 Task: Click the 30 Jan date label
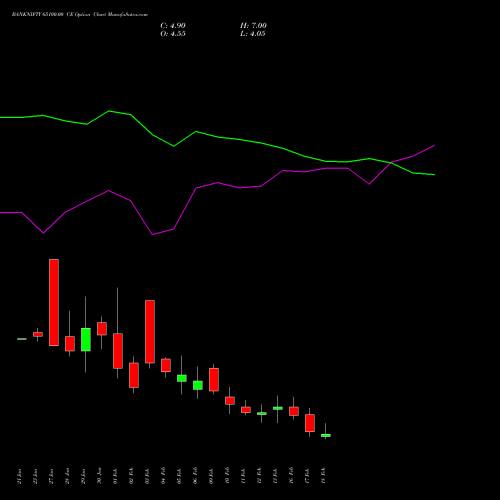100,476
